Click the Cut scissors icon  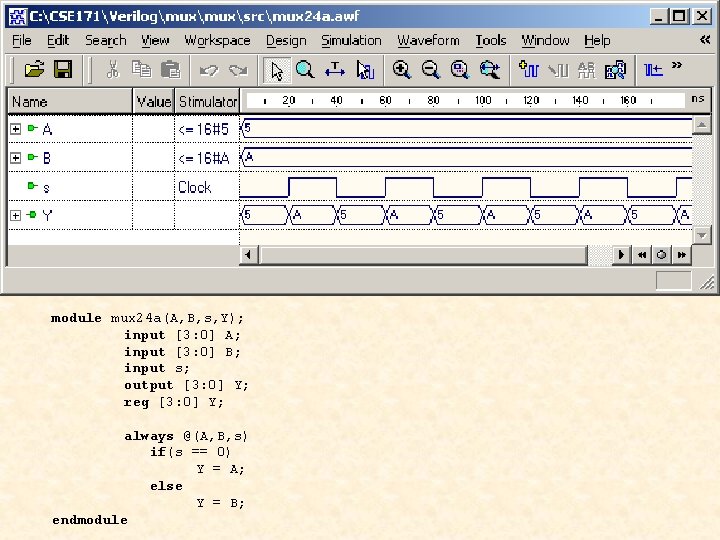112,69
